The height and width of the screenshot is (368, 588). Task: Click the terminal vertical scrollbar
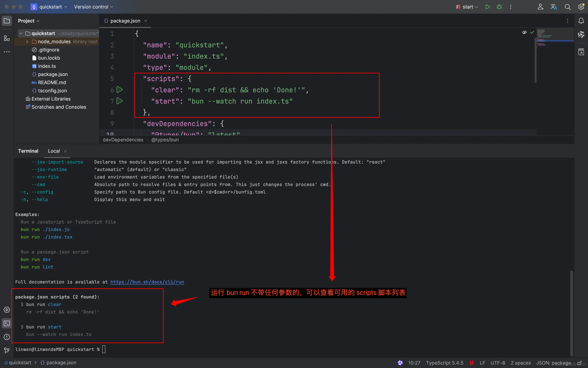571,313
